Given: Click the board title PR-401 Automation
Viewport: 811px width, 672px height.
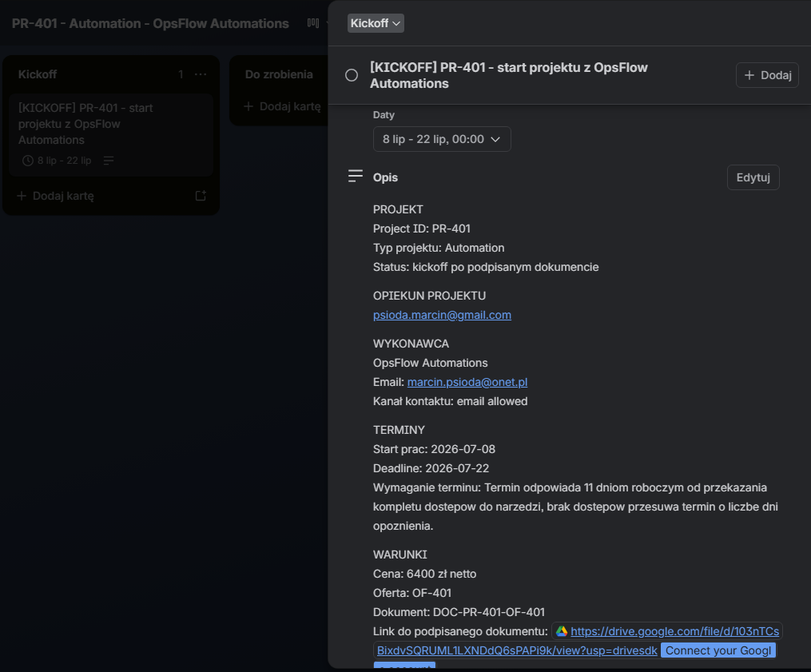Looking at the screenshot, I should pyautogui.click(x=150, y=24).
